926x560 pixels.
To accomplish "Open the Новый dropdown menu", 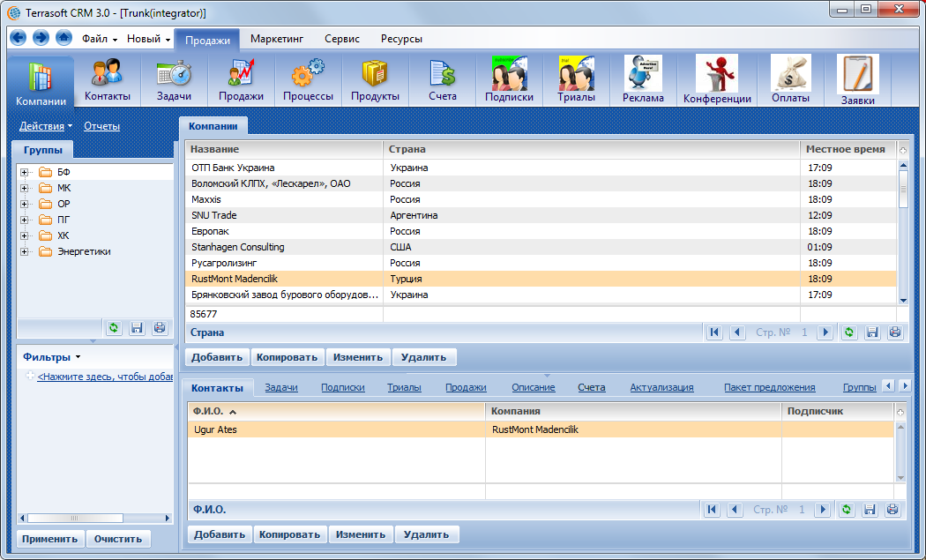I will [148, 39].
